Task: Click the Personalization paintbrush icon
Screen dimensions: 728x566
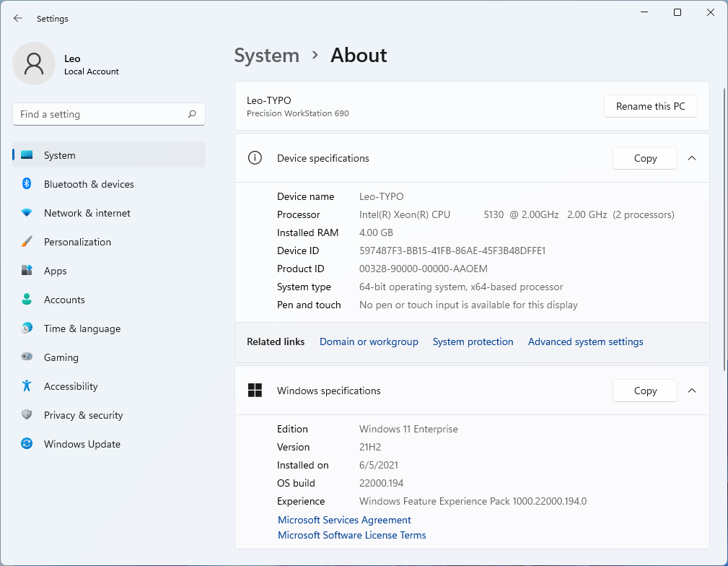Action: click(x=27, y=242)
